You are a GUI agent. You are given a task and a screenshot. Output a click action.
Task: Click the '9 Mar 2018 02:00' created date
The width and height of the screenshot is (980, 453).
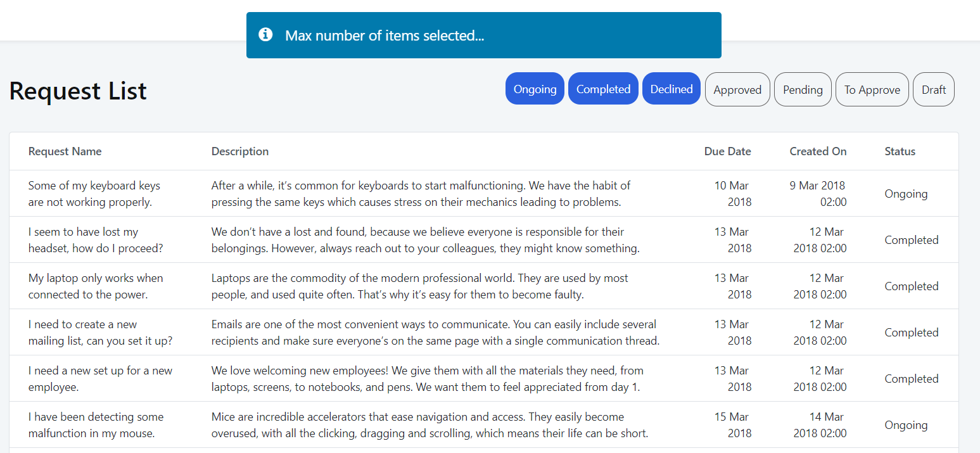click(x=818, y=194)
